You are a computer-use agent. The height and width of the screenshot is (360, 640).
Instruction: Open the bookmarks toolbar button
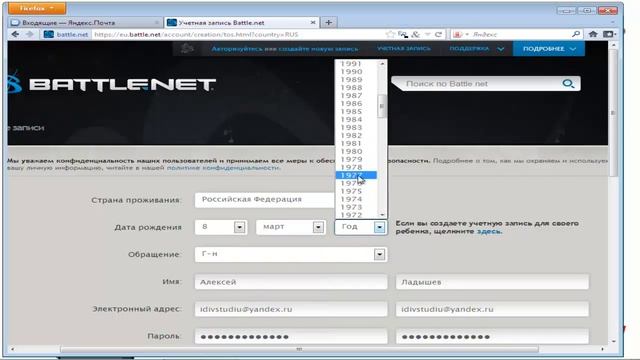point(609,34)
